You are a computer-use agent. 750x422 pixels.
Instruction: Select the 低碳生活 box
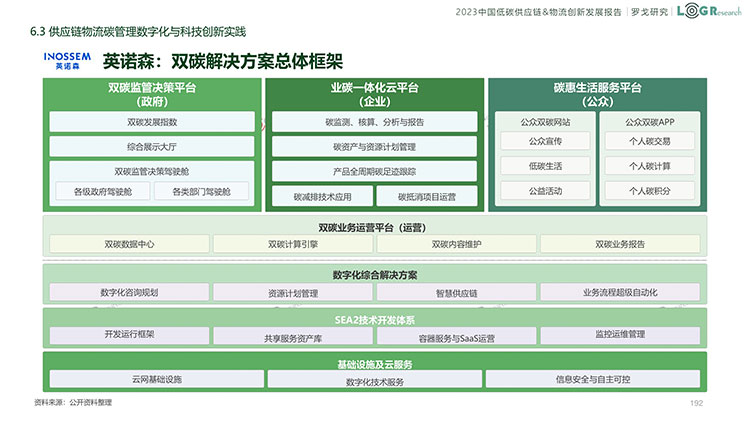[545, 166]
